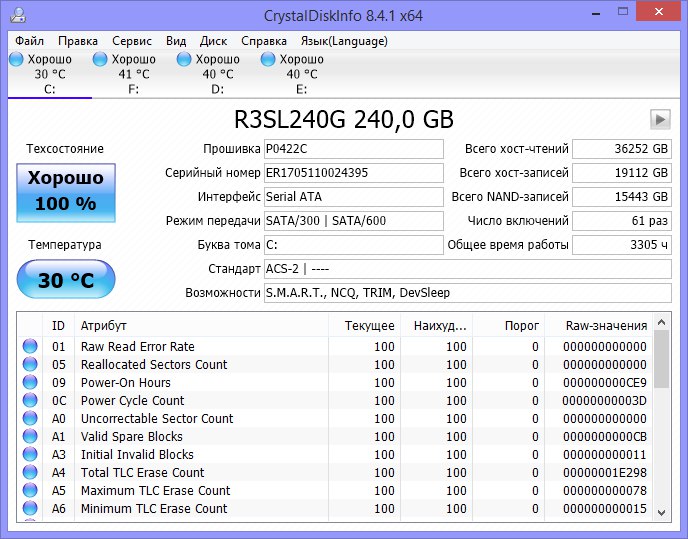Screen dimensions: 688x539
Task: Click raw value 000000000CE9
Action: pos(605,383)
